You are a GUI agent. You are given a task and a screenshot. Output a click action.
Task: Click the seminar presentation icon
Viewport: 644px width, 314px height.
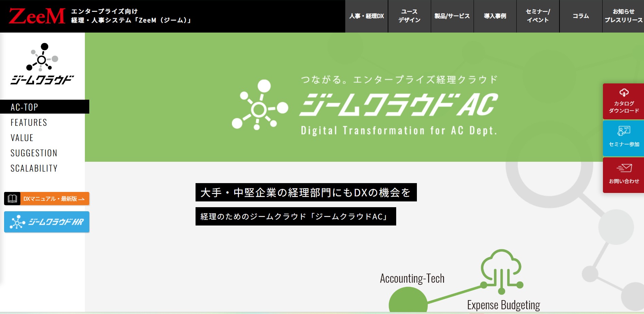coord(624,131)
